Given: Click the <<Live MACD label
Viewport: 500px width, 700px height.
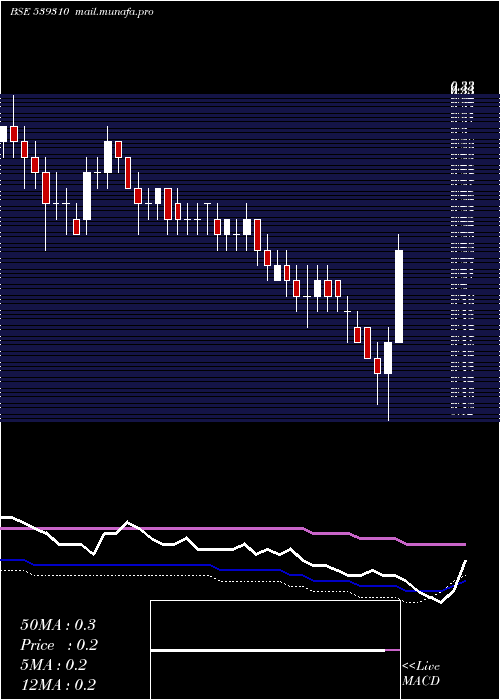Looking at the screenshot, I should (x=421, y=673).
